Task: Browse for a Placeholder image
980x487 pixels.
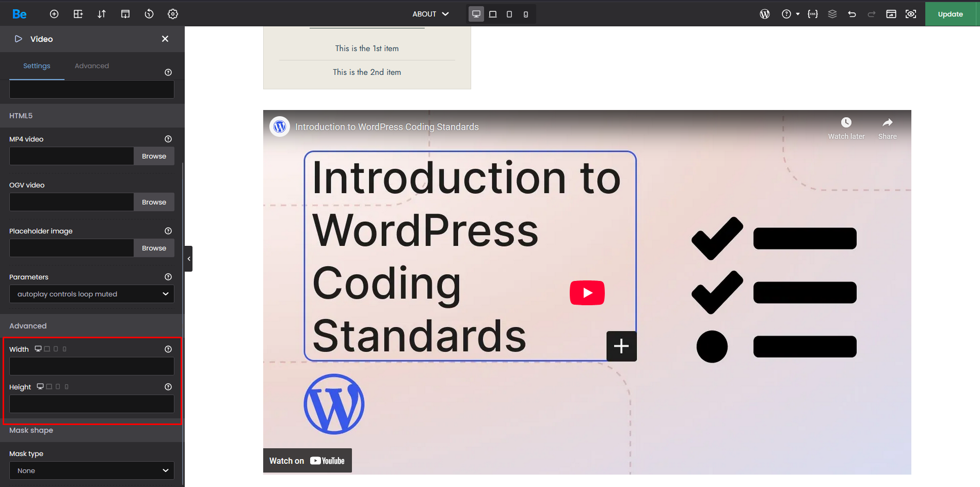Action: click(154, 248)
